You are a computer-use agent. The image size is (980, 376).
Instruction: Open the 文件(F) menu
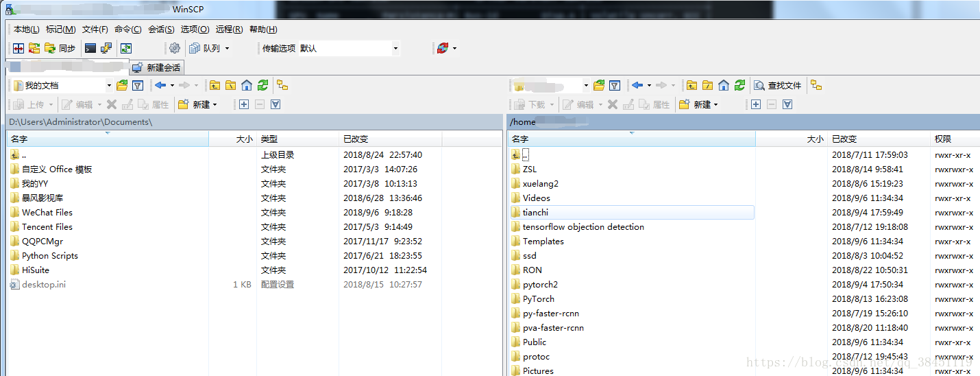point(95,29)
